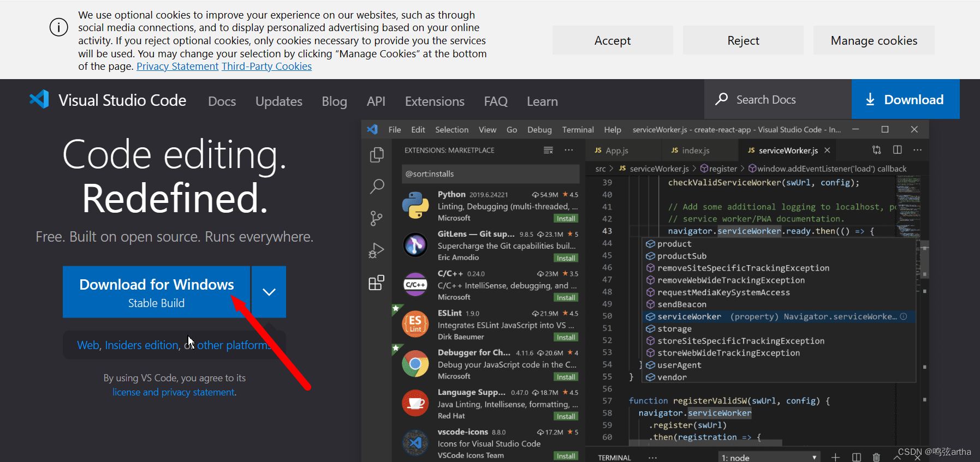Click the filter extensions list icon
Image resolution: width=980 pixels, height=462 pixels.
click(548, 150)
